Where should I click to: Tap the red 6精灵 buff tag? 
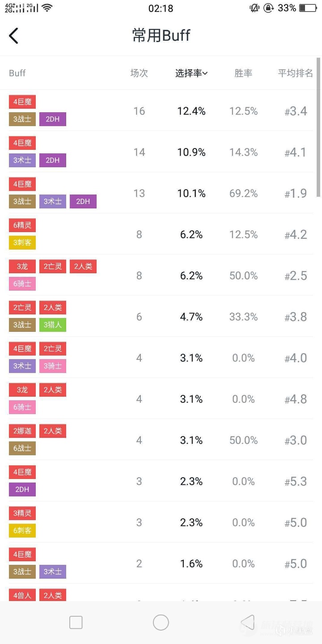22,225
